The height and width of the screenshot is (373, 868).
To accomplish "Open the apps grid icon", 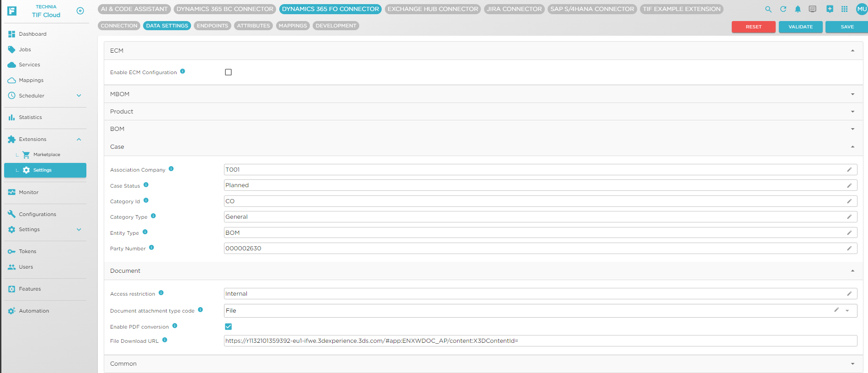I will click(844, 9).
